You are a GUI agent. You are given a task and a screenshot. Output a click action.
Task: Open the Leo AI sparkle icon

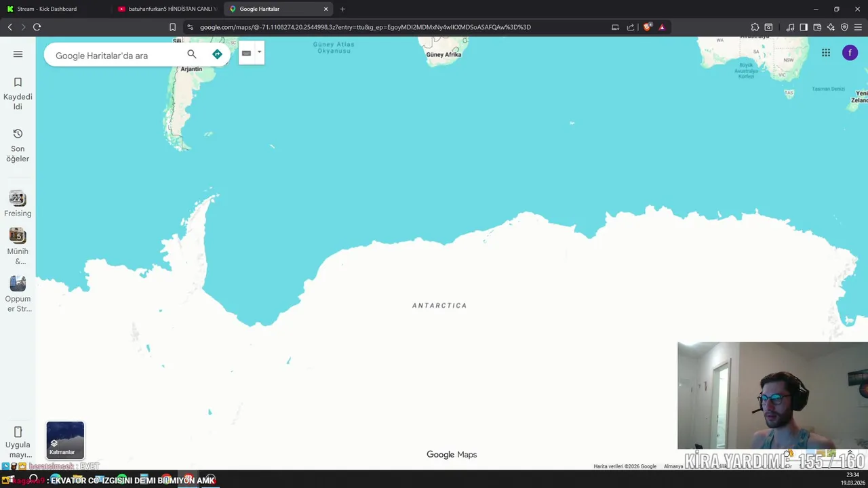click(x=831, y=27)
